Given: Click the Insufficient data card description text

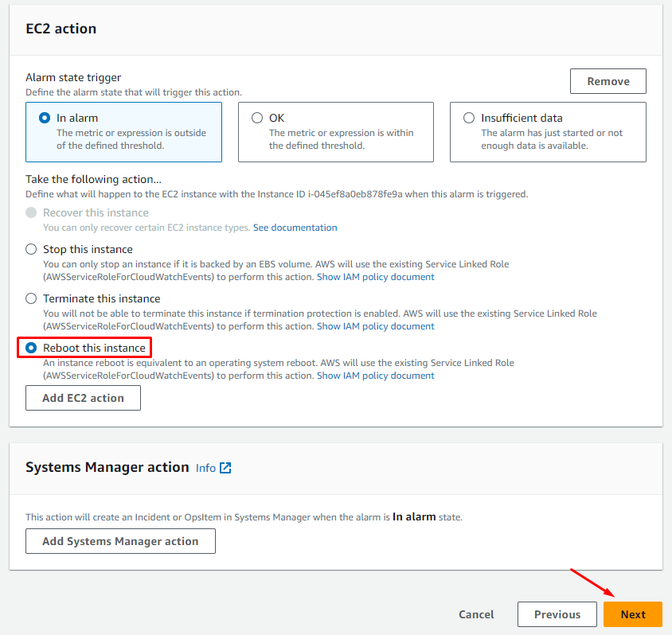Looking at the screenshot, I should pyautogui.click(x=552, y=139).
